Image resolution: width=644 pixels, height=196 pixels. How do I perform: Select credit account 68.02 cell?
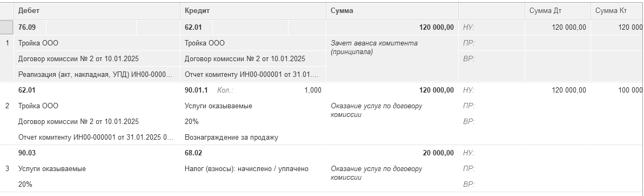click(253, 153)
